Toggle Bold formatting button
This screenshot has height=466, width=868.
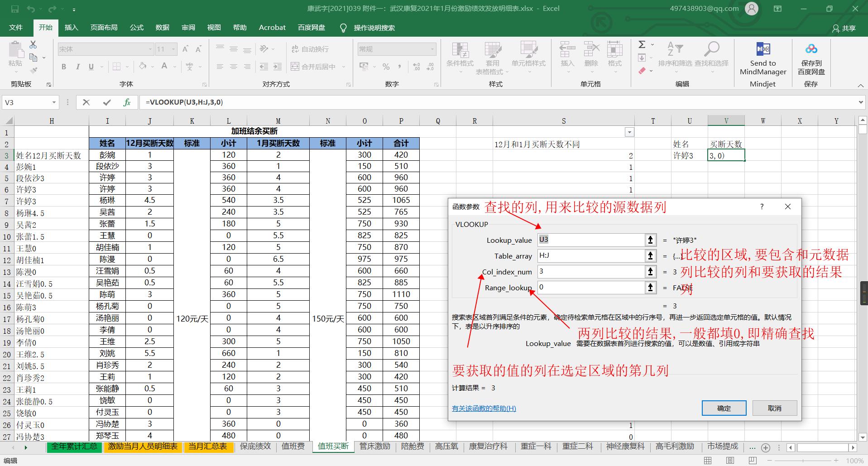[64, 67]
